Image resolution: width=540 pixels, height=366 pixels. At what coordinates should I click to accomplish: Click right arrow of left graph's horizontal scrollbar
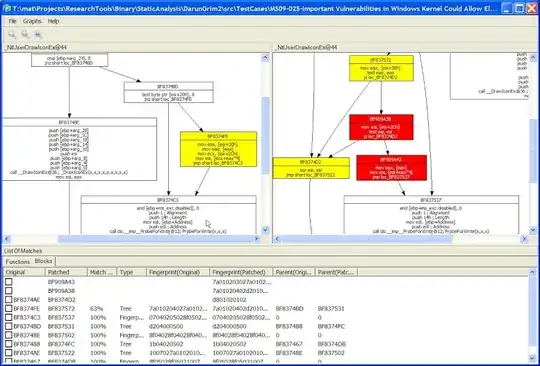(257, 239)
